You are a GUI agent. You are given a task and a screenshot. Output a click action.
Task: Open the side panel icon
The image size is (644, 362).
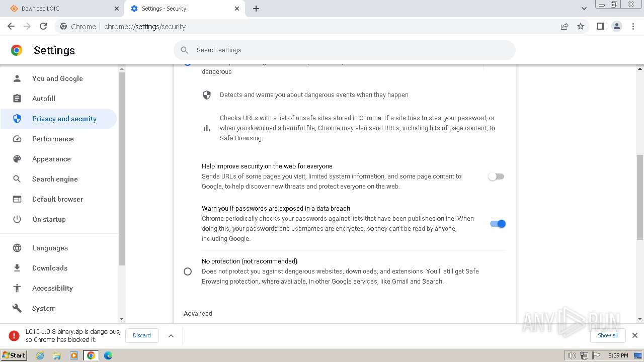click(600, 27)
